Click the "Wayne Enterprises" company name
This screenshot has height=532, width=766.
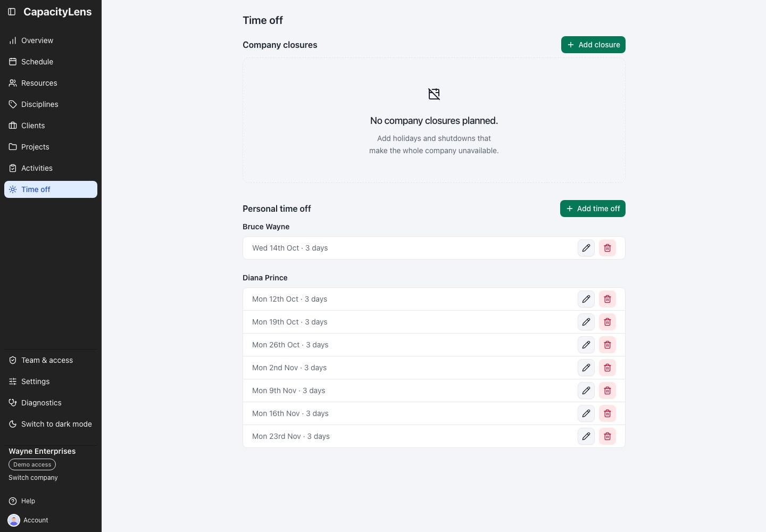coord(42,451)
